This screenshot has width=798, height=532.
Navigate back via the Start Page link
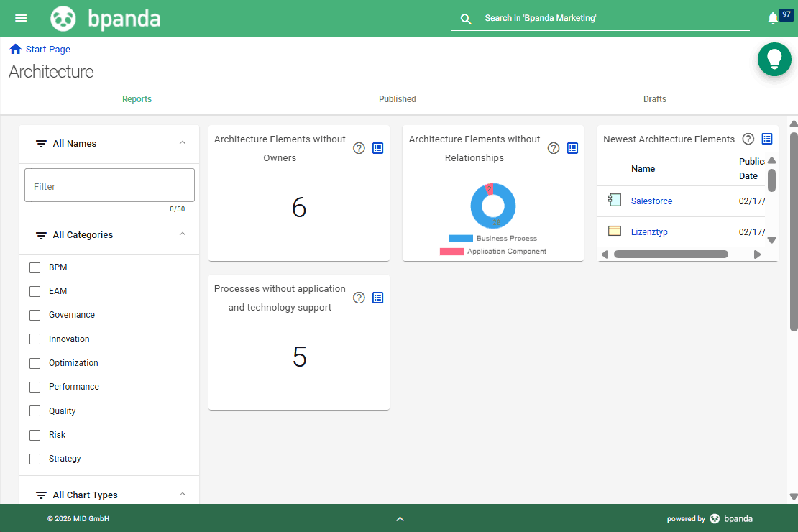coord(48,49)
